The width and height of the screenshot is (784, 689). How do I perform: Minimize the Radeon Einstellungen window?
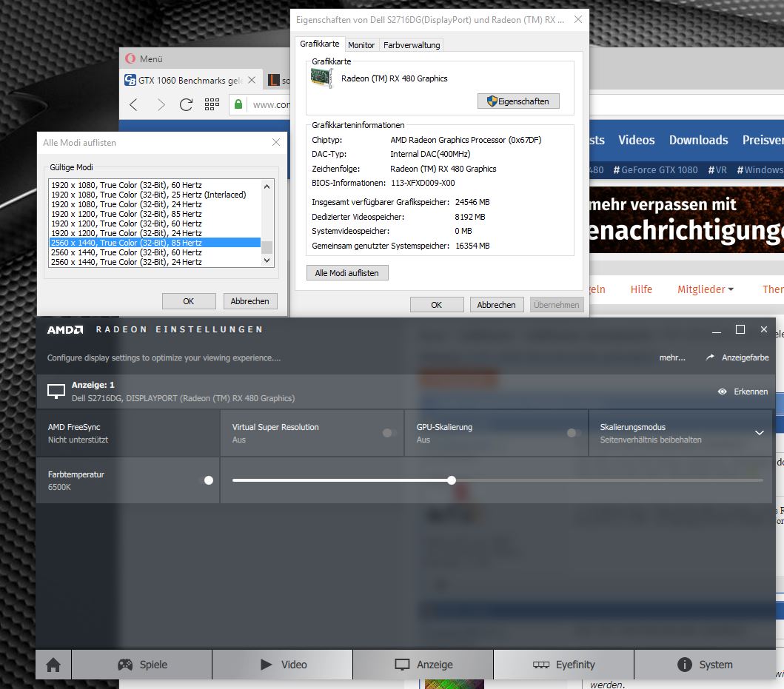click(717, 330)
